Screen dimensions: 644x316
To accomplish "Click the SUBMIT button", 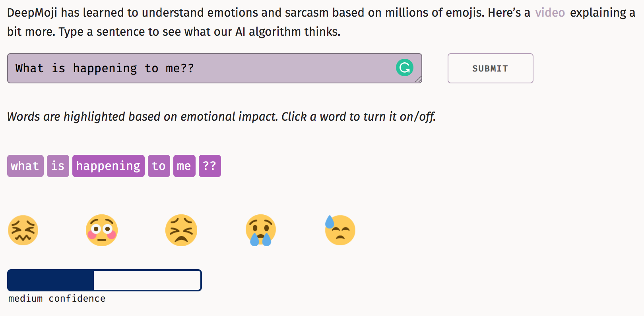I will pos(491,68).
